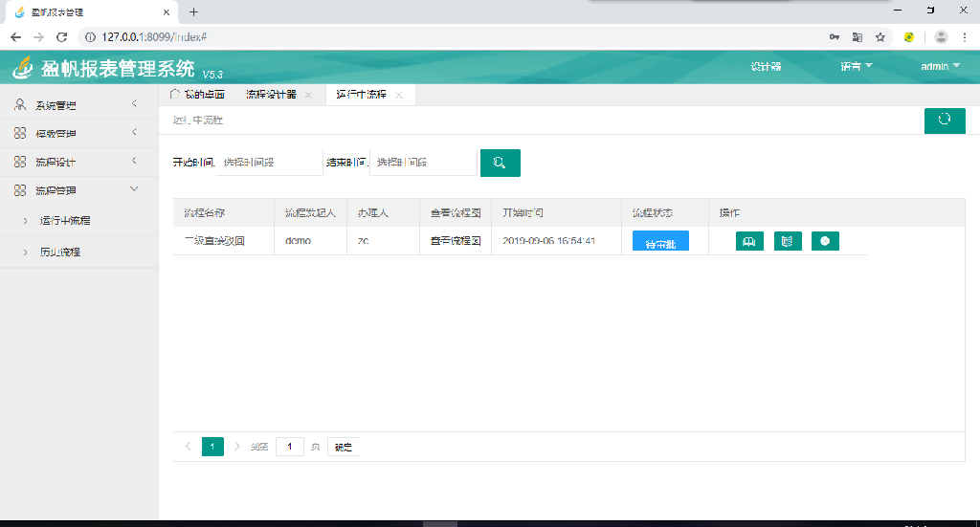Click the green refresh icon button
The width and height of the screenshot is (980, 527).
945,121
